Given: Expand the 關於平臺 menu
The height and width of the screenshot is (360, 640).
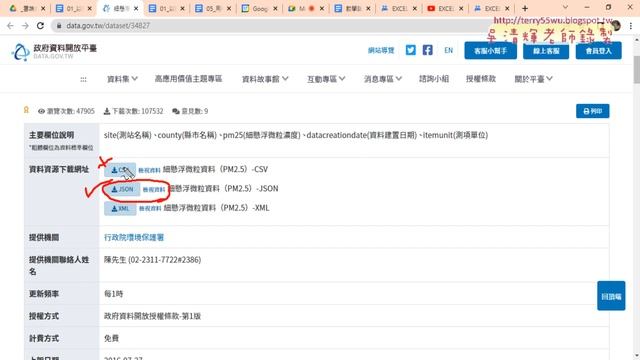Looking at the screenshot, I should (533, 79).
